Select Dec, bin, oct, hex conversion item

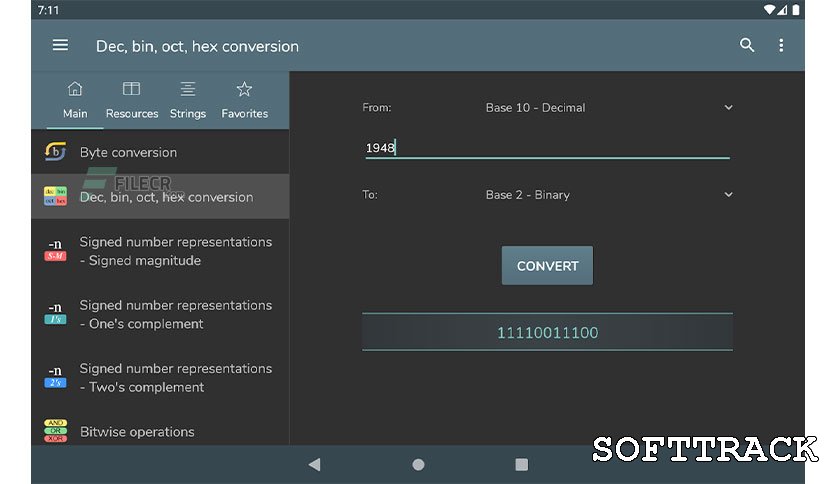[x=166, y=197]
